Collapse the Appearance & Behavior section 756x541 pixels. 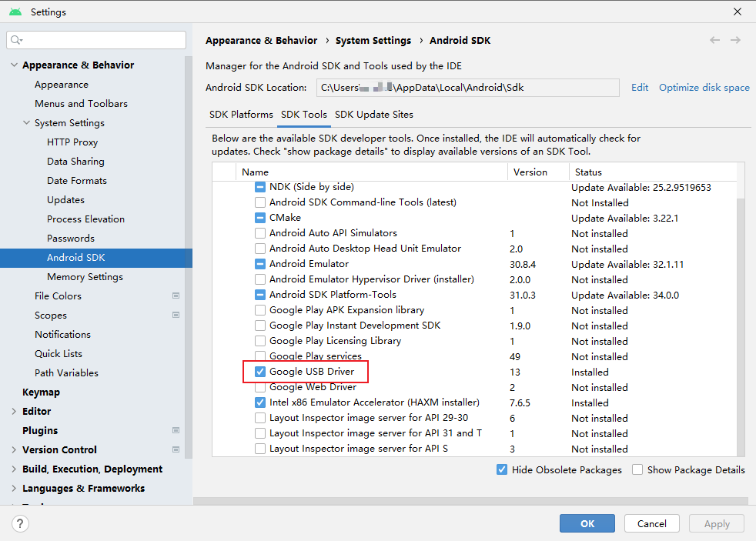click(x=14, y=65)
